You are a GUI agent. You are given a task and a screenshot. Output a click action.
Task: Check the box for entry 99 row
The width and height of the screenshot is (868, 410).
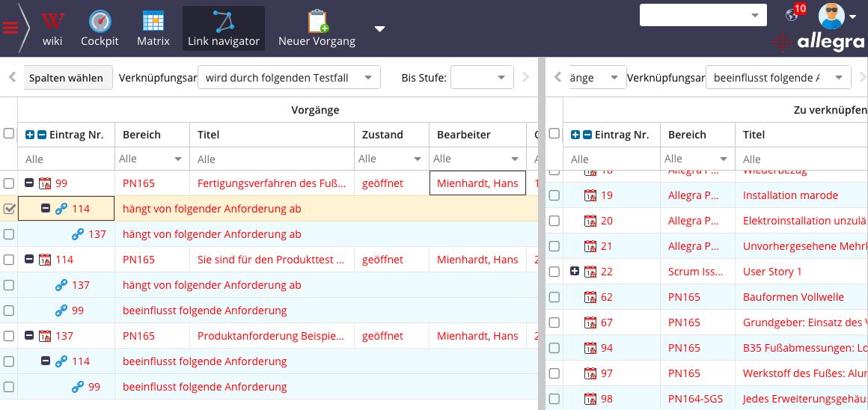pos(9,183)
